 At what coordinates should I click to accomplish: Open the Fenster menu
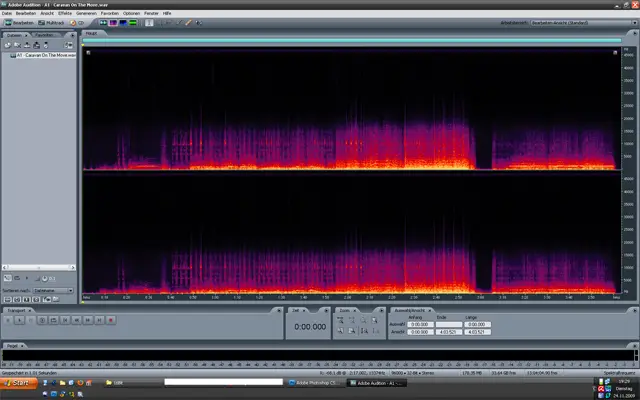(151, 13)
